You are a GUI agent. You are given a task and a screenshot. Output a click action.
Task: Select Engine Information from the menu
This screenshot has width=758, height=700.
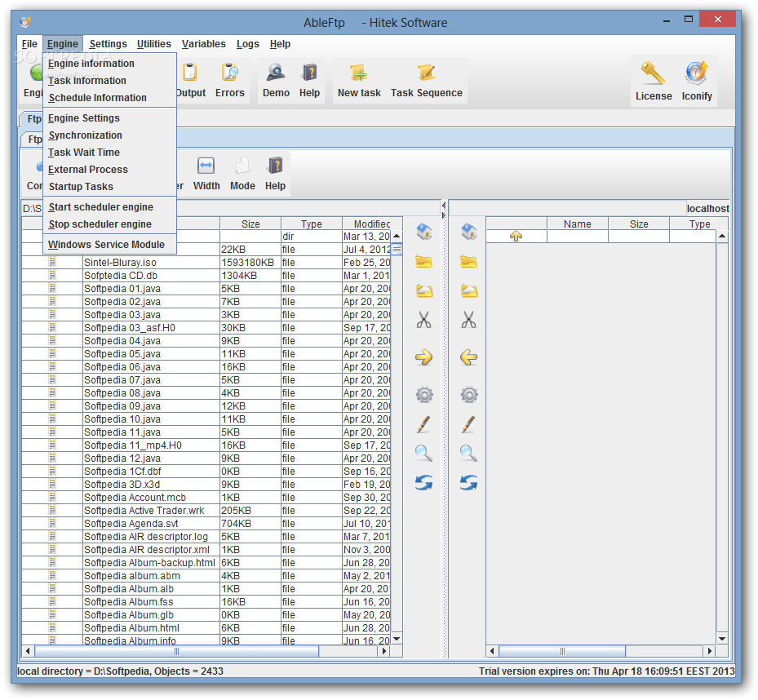(109, 64)
